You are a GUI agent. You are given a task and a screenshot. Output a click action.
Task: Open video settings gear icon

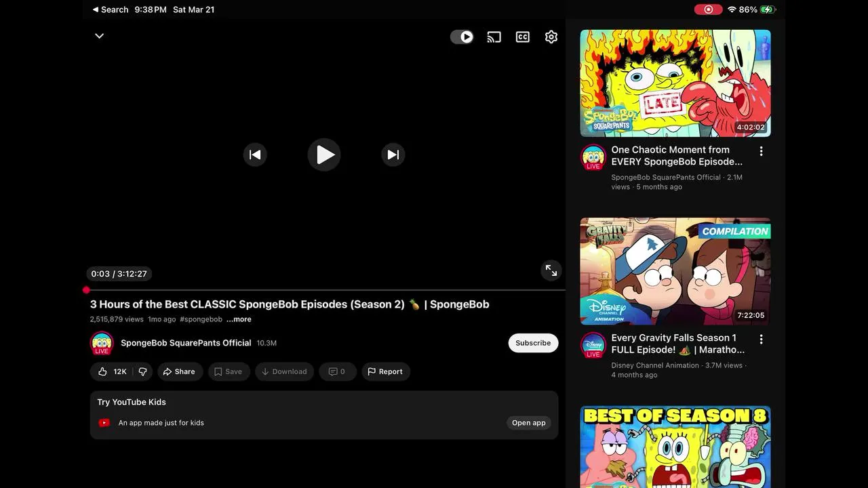click(x=551, y=37)
